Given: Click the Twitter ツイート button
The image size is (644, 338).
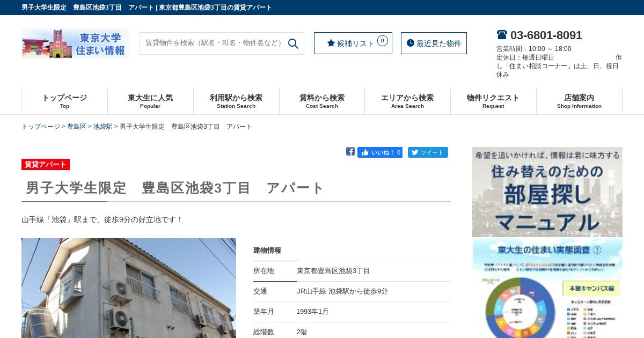Looking at the screenshot, I should point(428,152).
